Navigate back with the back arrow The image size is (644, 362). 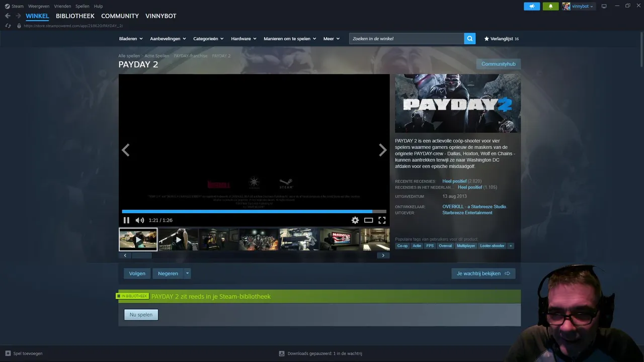click(8, 16)
